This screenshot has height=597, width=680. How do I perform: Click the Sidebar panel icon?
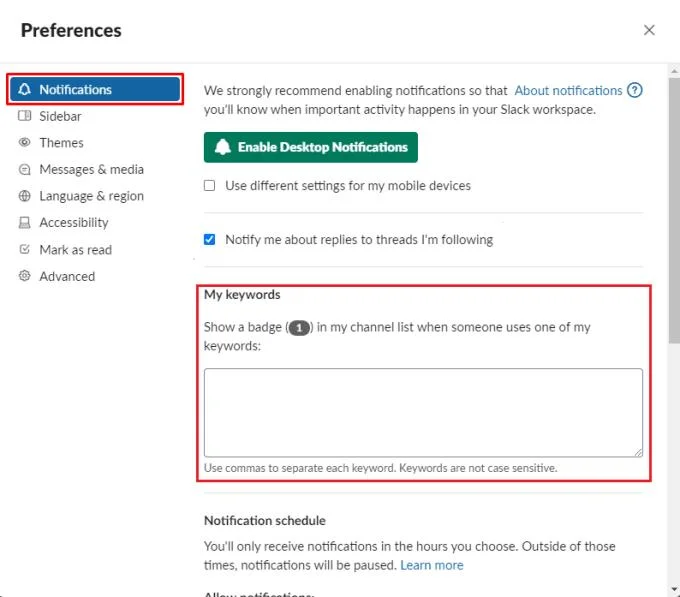click(x=25, y=116)
